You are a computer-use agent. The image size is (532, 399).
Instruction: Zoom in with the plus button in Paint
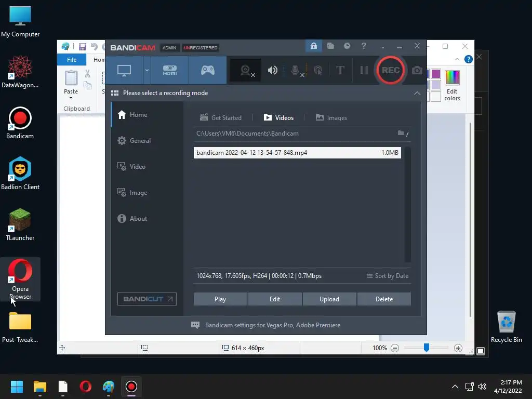click(x=458, y=348)
